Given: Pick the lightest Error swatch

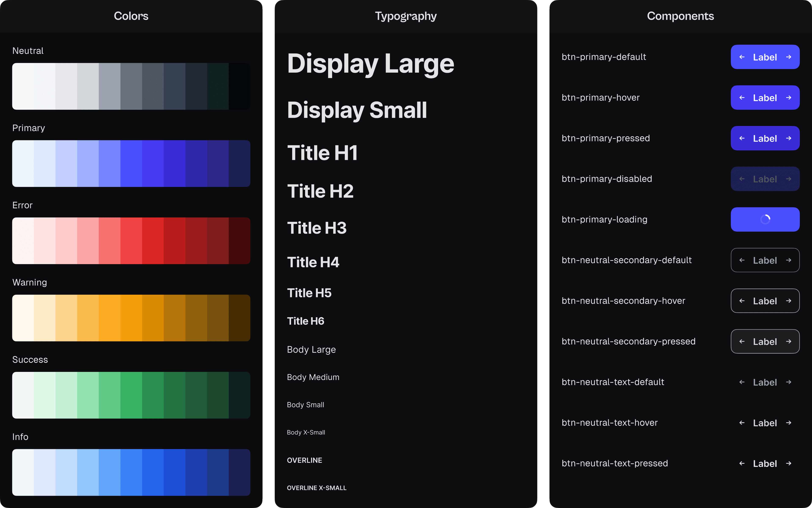Looking at the screenshot, I should [x=23, y=241].
